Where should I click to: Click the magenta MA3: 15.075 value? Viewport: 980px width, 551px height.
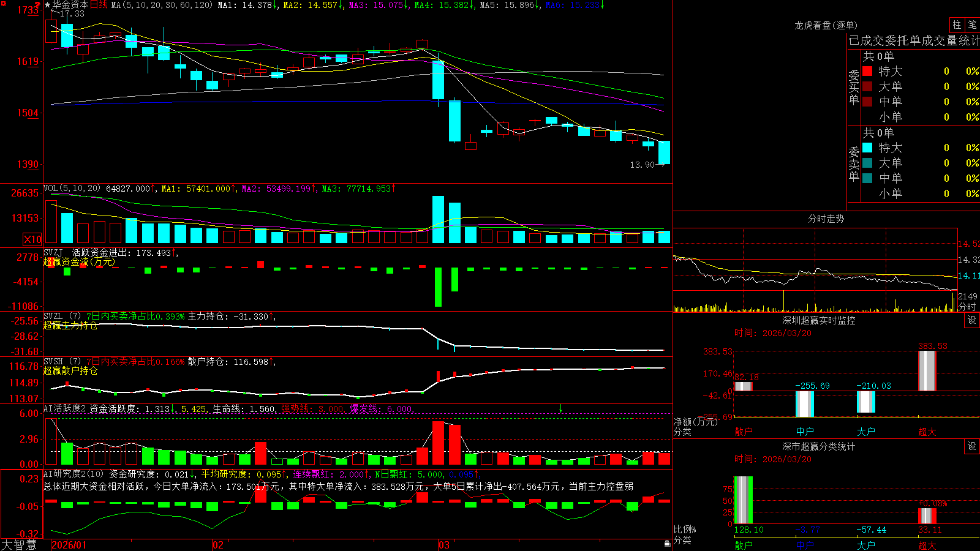[377, 5]
